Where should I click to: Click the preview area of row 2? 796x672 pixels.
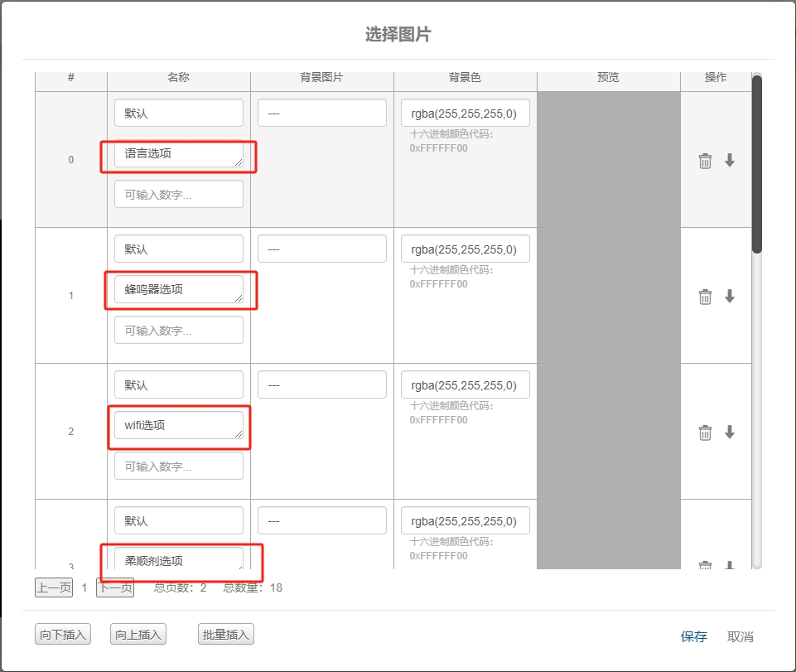608,431
